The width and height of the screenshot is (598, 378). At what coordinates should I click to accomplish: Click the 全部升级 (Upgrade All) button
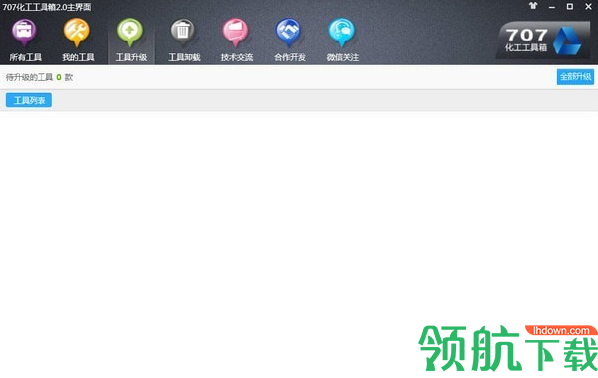[575, 77]
